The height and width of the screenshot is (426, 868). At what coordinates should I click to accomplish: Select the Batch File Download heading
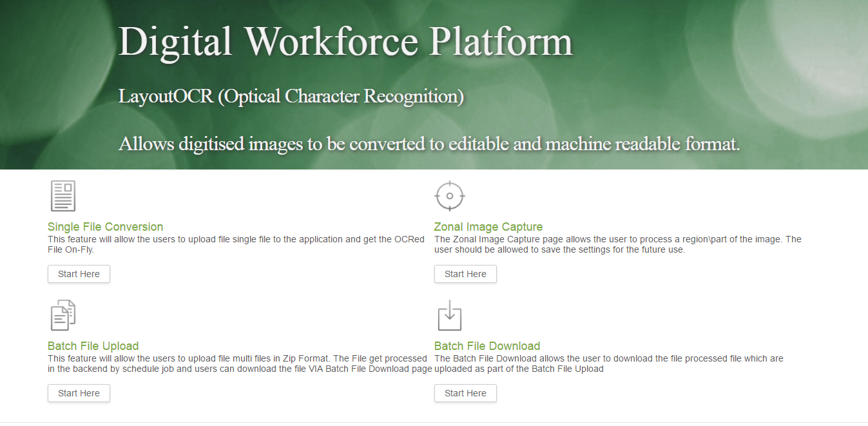487,346
